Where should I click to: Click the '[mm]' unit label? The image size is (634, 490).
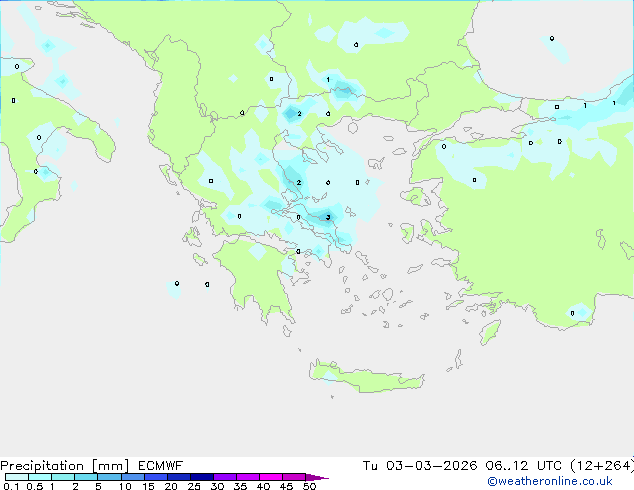tap(110, 466)
